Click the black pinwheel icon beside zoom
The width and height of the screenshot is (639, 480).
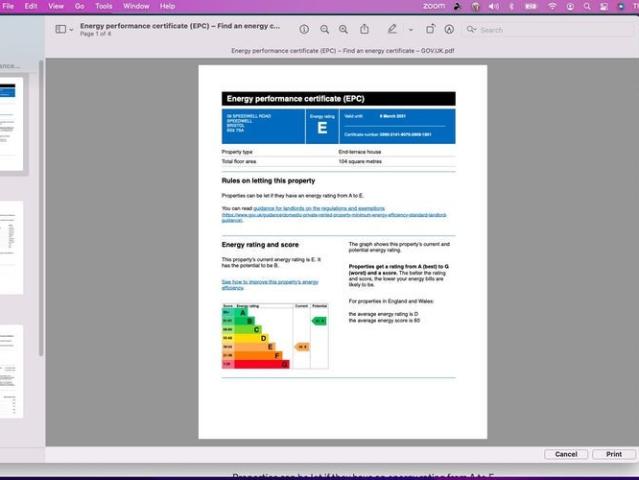pos(458,6)
